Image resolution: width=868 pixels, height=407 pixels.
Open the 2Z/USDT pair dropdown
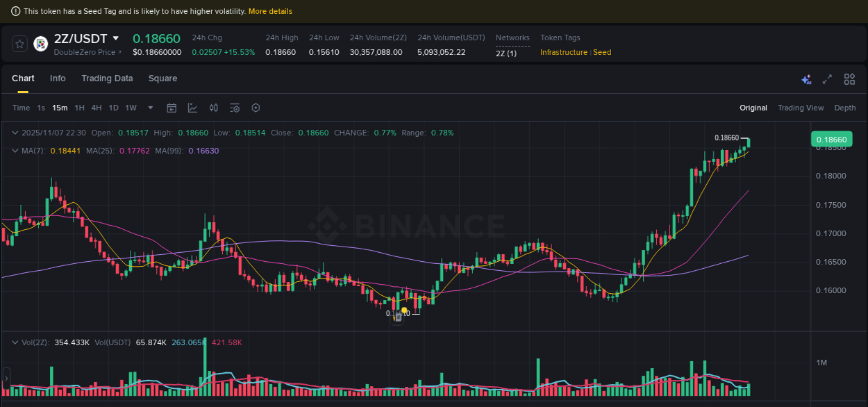(115, 38)
